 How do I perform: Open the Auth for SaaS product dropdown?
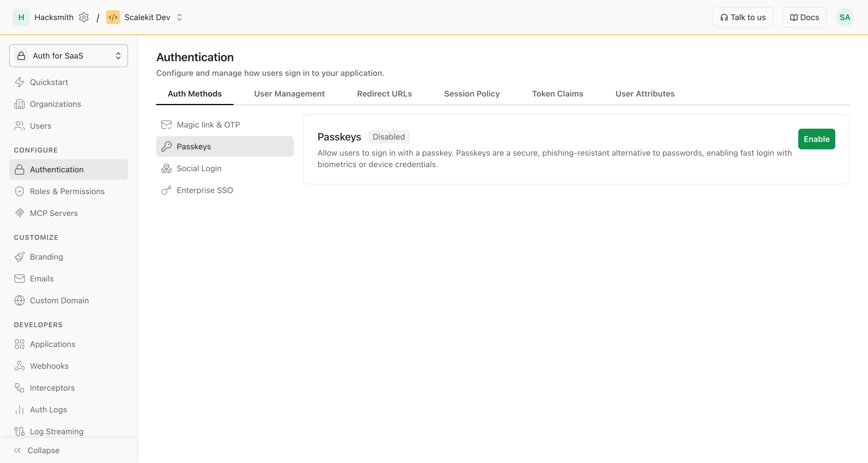(x=68, y=56)
